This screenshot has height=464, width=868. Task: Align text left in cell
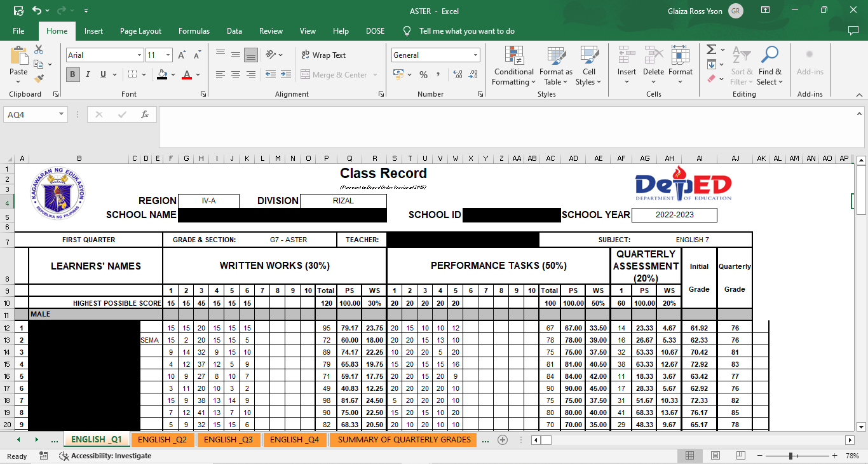tap(220, 74)
